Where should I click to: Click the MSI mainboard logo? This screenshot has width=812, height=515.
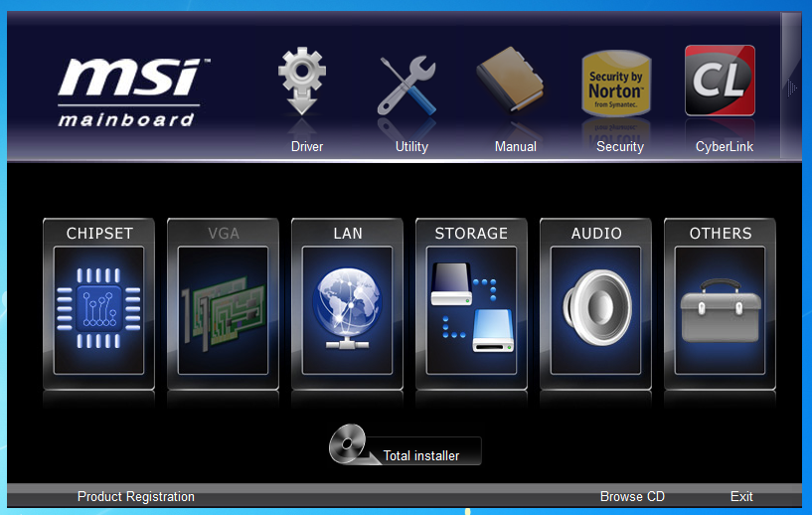point(134,91)
